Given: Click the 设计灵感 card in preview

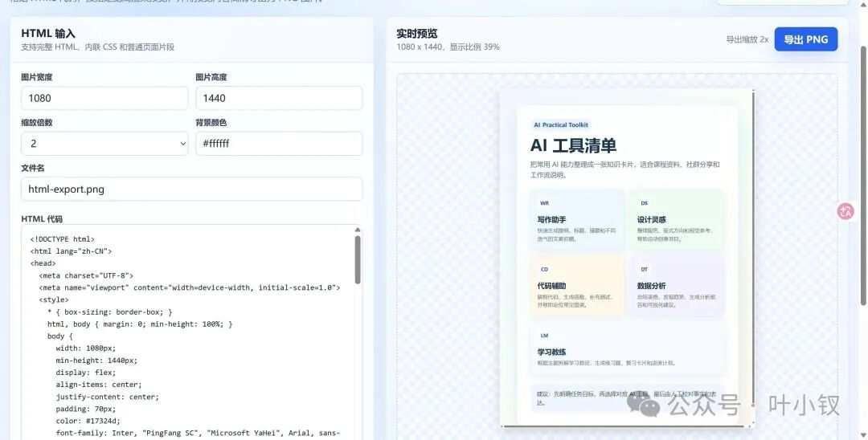Looking at the screenshot, I should coord(677,219).
